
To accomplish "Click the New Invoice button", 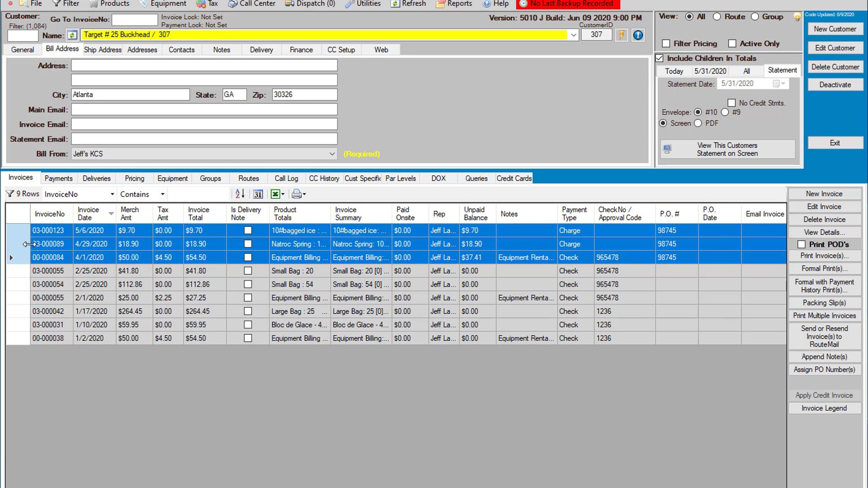I will 824,193.
